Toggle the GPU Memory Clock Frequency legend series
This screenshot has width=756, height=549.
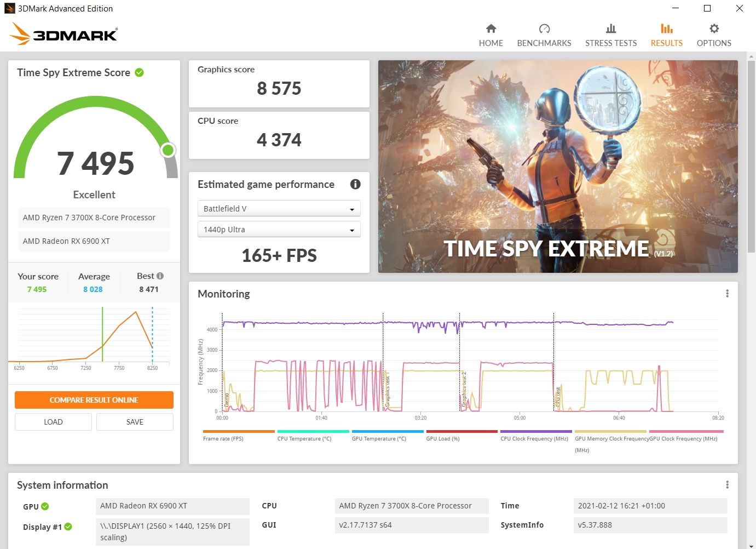pyautogui.click(x=611, y=441)
